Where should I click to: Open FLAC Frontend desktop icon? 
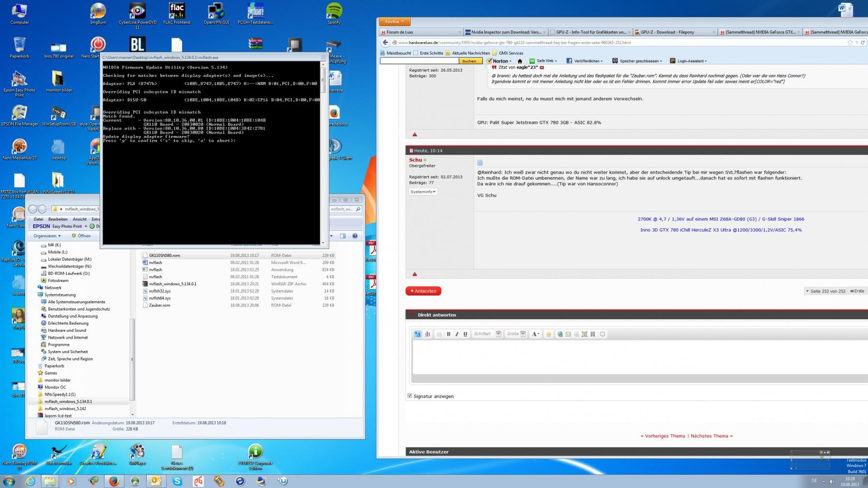177,14
